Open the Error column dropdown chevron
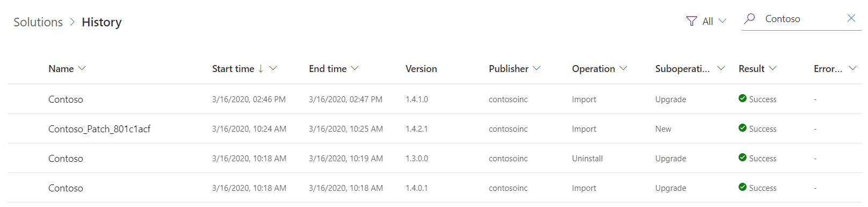The width and height of the screenshot is (868, 207). [852, 68]
